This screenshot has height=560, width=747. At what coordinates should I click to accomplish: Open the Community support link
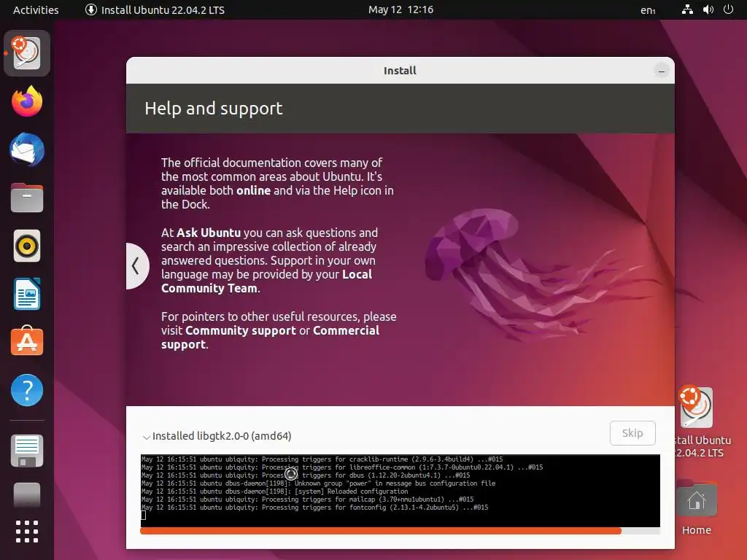(x=241, y=330)
